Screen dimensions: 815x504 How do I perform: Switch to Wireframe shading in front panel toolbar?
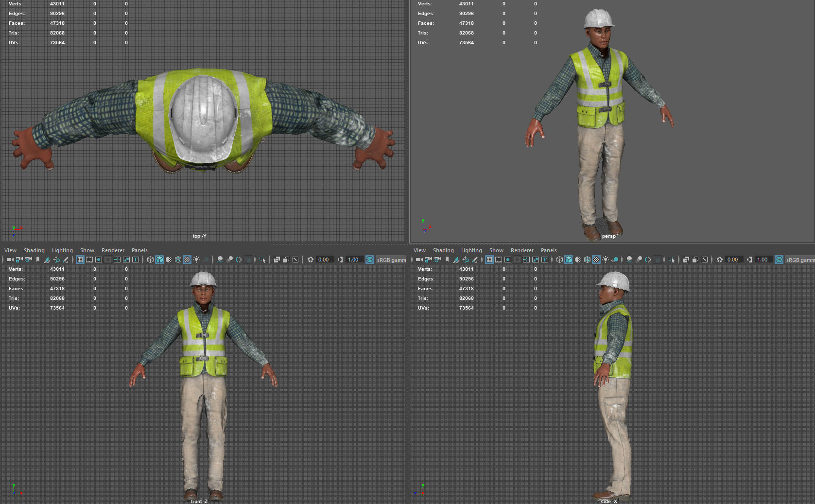click(150, 260)
